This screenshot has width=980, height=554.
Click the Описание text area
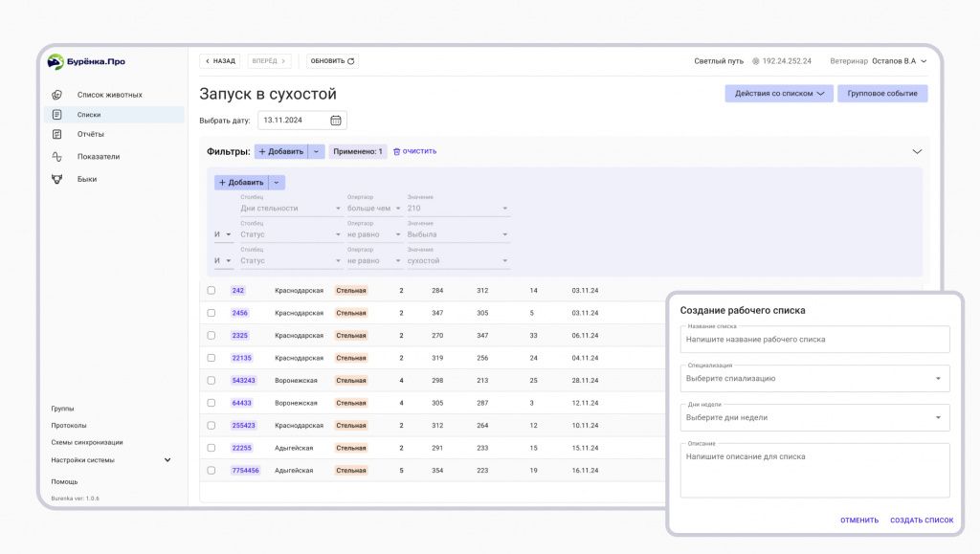815,471
